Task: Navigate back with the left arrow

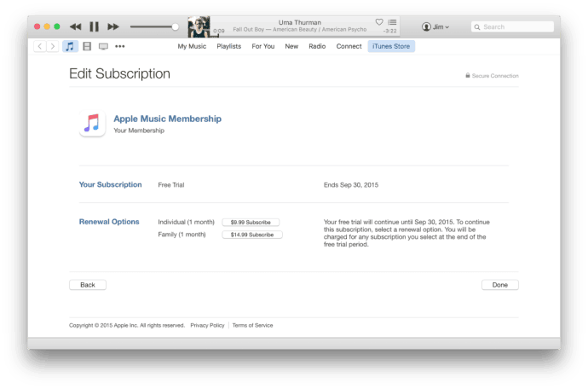Action: click(40, 46)
